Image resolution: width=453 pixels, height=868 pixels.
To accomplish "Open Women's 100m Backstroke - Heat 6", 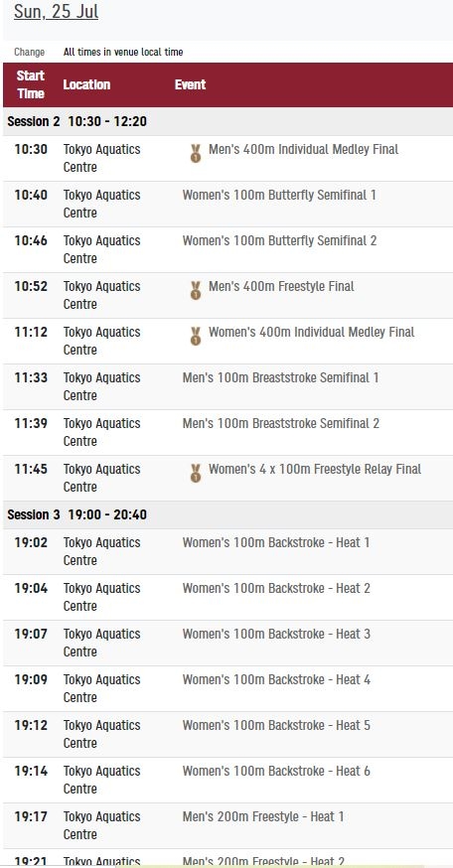I will click(x=276, y=771).
